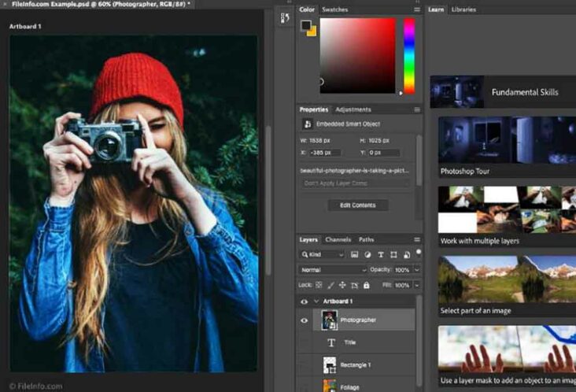Click the Layers panel vertical scrollbar

pyautogui.click(x=419, y=342)
